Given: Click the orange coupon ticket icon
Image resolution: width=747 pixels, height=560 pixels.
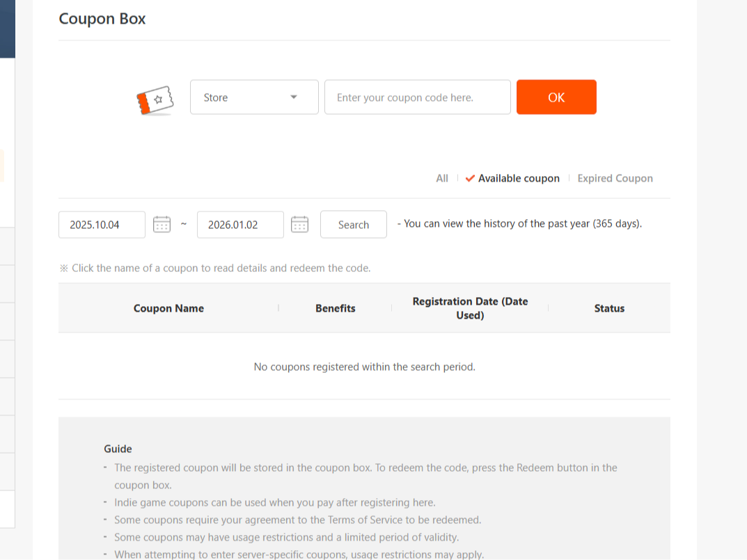Looking at the screenshot, I should pos(154,100).
